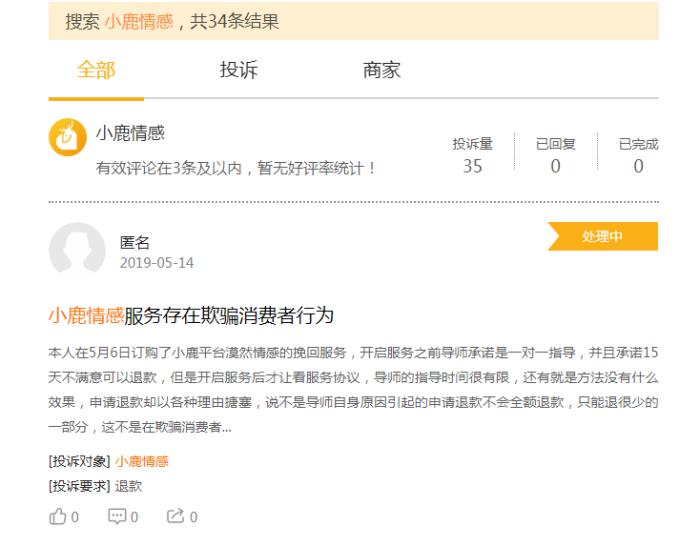
Task: Click the share arrow icon
Action: (175, 516)
